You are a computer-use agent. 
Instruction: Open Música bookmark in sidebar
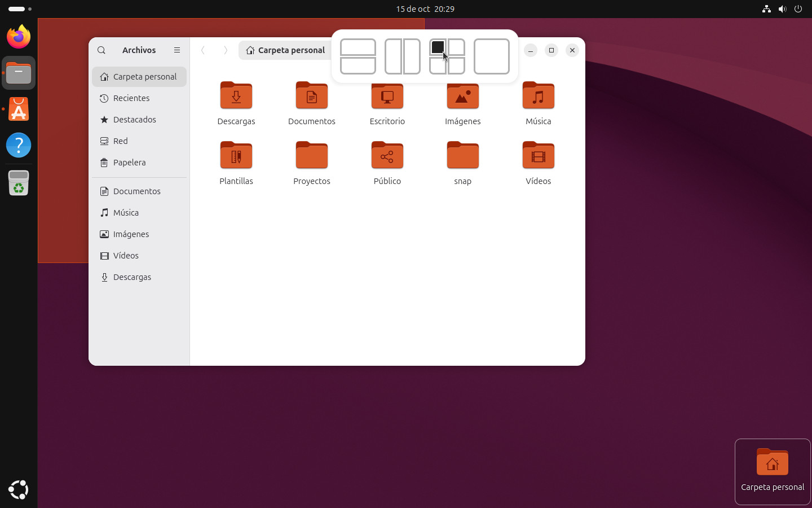click(139, 213)
